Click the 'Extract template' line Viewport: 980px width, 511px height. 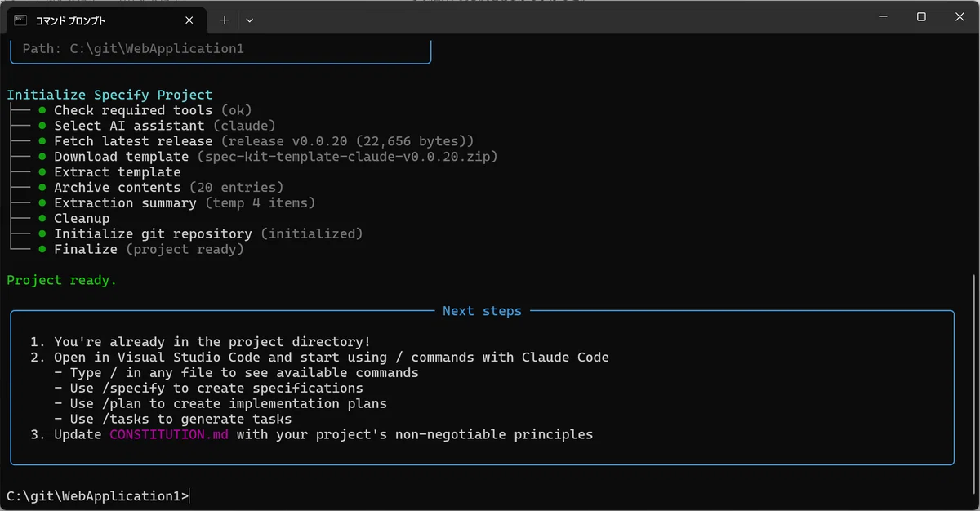click(x=118, y=172)
